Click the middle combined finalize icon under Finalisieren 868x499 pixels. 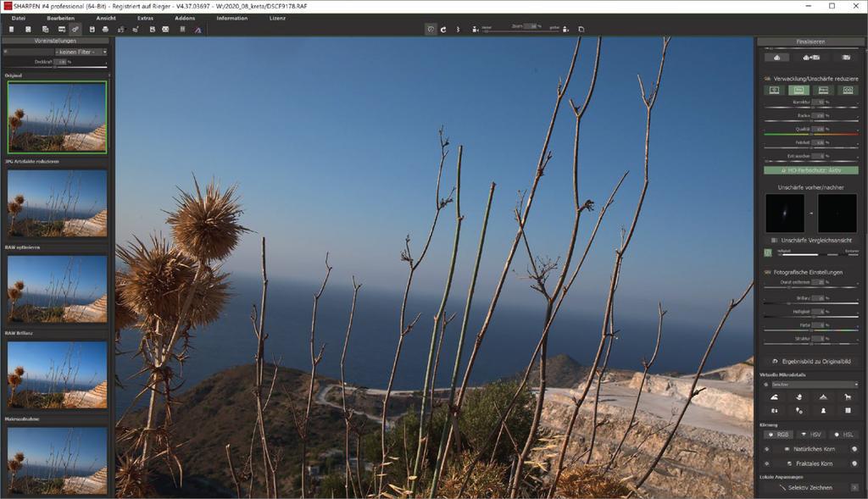(x=811, y=58)
